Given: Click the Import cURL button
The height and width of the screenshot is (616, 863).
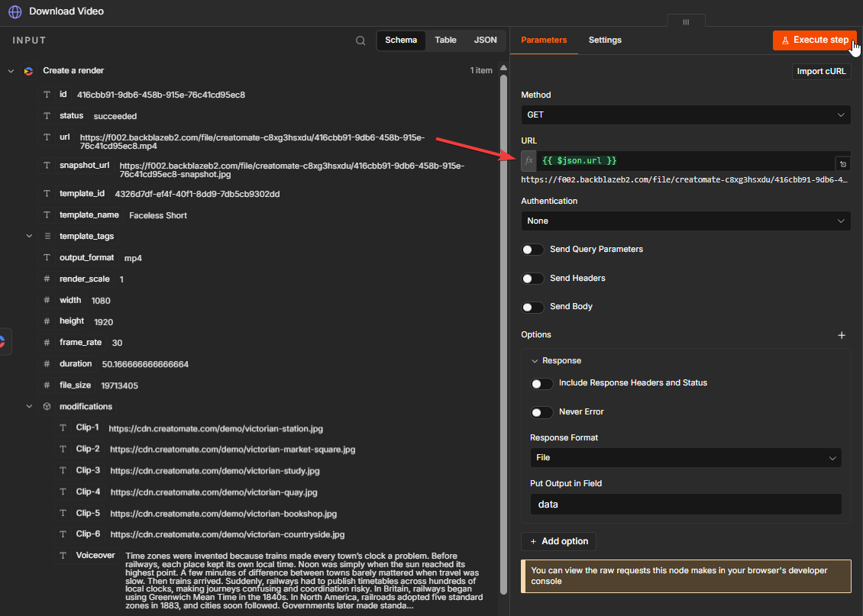Looking at the screenshot, I should pos(821,72).
